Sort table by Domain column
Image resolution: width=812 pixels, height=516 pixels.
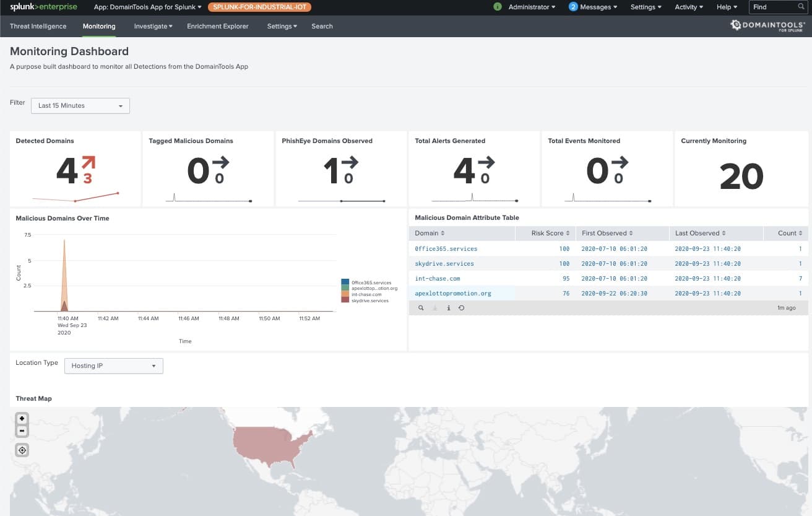(x=462, y=233)
